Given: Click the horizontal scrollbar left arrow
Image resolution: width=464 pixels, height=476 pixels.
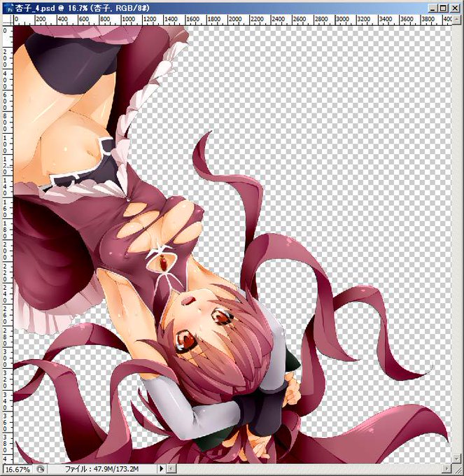Looking at the screenshot, I should coord(171,469).
